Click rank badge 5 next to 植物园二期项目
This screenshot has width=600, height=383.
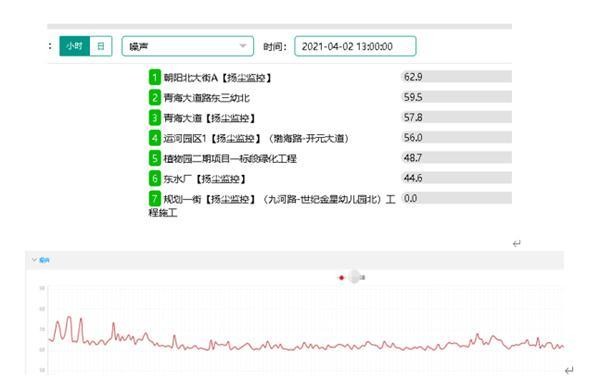(155, 158)
